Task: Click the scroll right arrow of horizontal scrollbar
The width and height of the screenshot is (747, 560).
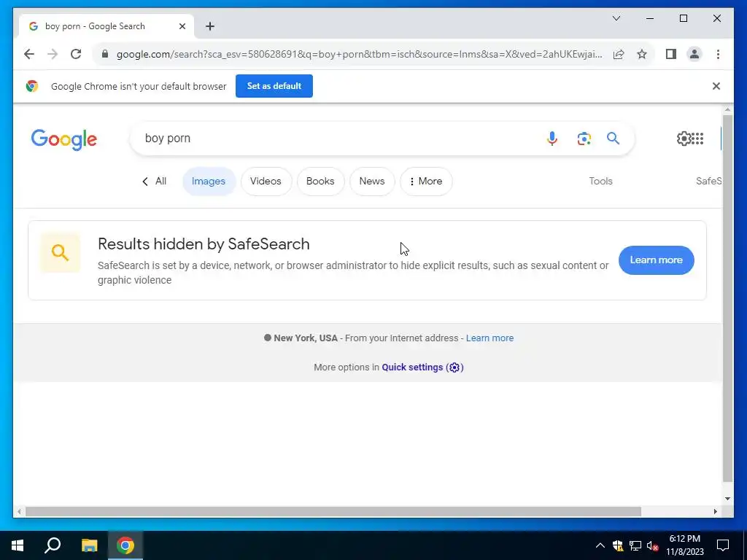Action: click(715, 512)
